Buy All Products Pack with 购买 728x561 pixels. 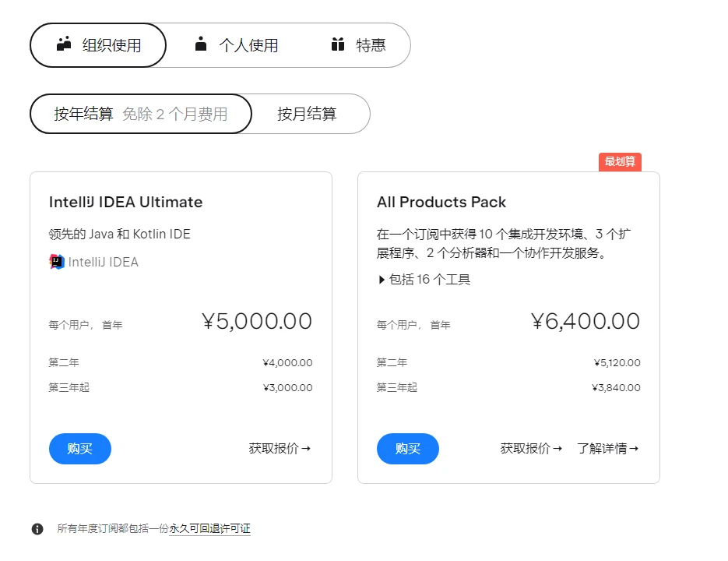click(x=408, y=449)
